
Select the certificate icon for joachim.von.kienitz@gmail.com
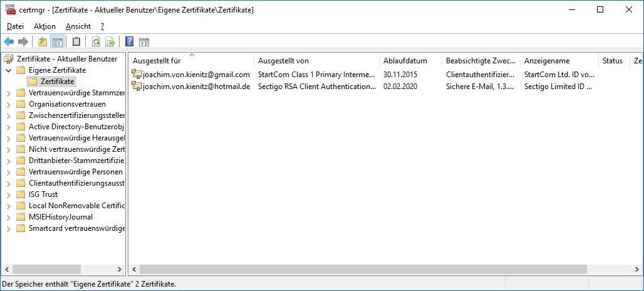coord(137,75)
